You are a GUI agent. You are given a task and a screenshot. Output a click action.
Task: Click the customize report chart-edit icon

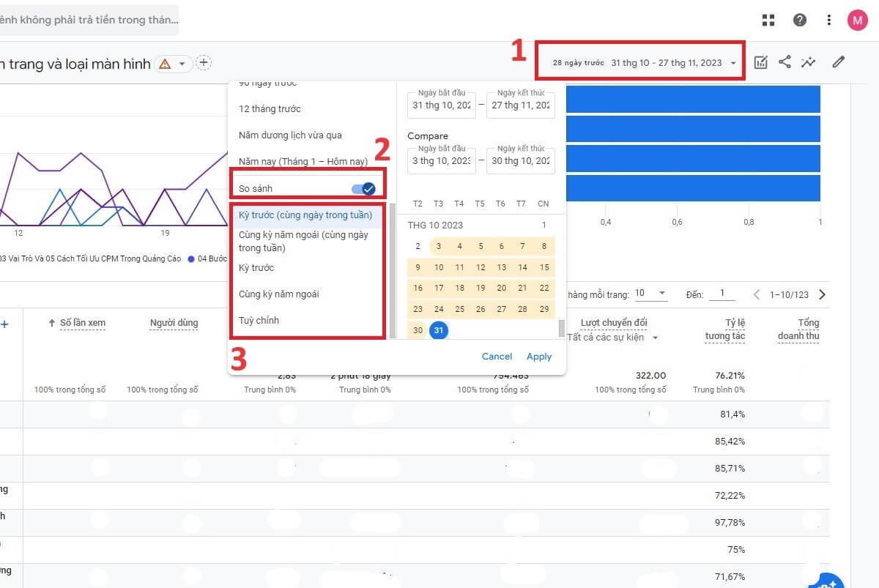pos(761,62)
